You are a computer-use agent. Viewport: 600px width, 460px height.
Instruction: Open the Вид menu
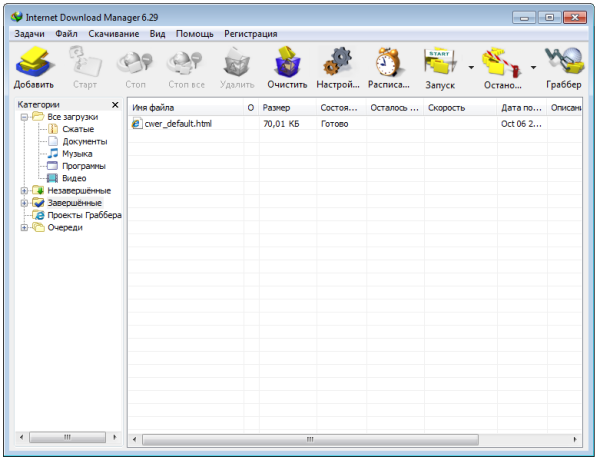pos(157,34)
